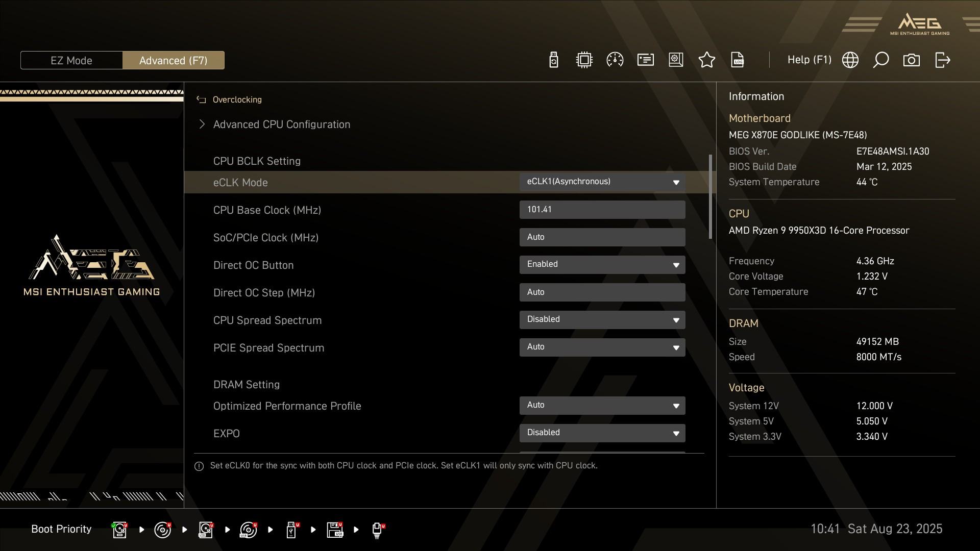The width and height of the screenshot is (980, 551).
Task: Toggle EXPO Disabled setting dropdown
Action: click(x=602, y=433)
